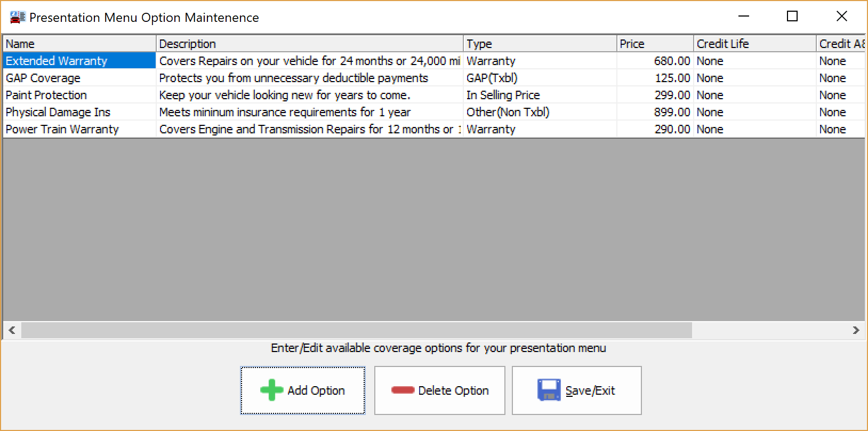Click the Credit Life column header
The height and width of the screenshot is (431, 868).
[754, 44]
